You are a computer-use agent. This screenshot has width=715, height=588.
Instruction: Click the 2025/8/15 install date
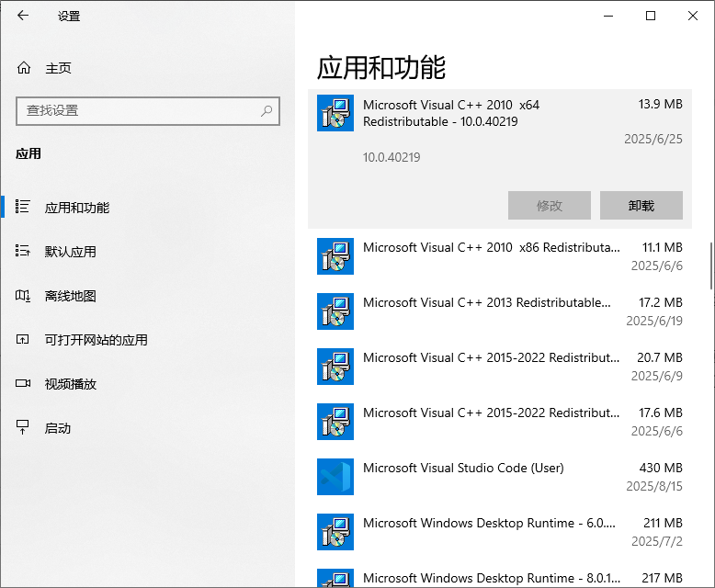pos(654,486)
